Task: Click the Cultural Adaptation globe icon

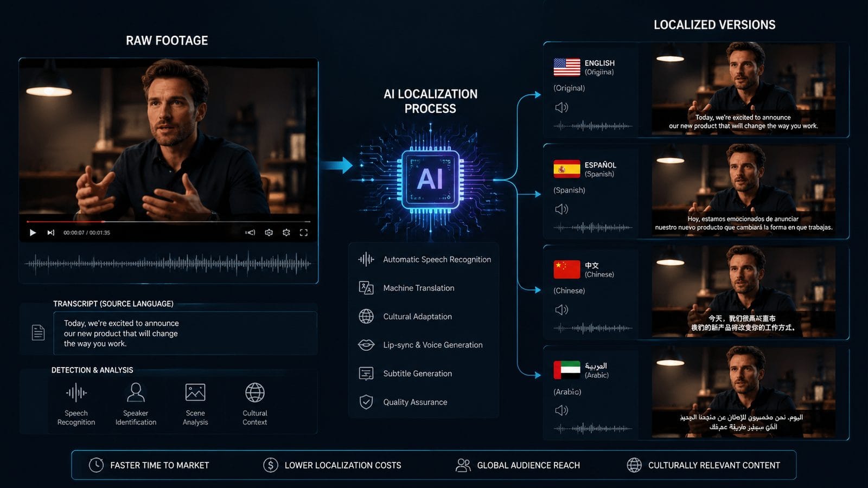Action: (366, 316)
